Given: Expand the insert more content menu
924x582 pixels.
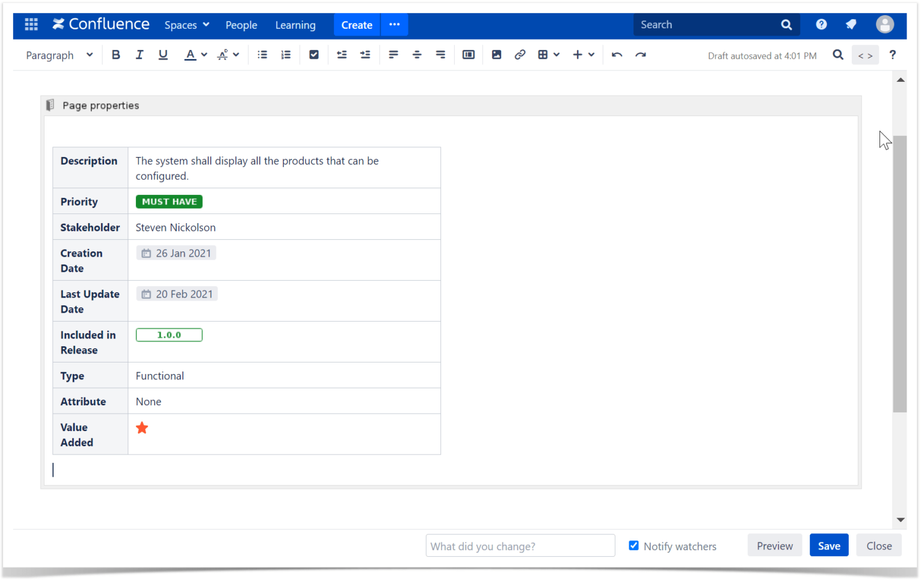Looking at the screenshot, I should (x=583, y=55).
